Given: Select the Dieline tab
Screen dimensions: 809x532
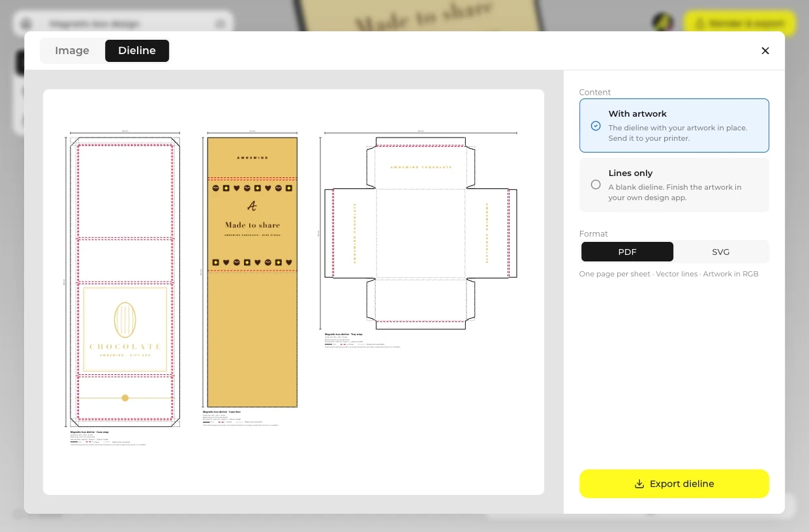Looking at the screenshot, I should (x=137, y=51).
